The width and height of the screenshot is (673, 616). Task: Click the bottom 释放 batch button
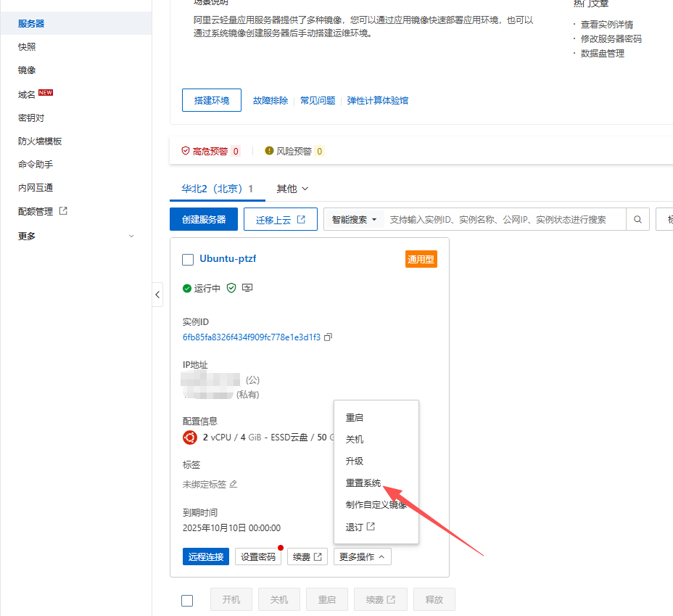point(434,600)
